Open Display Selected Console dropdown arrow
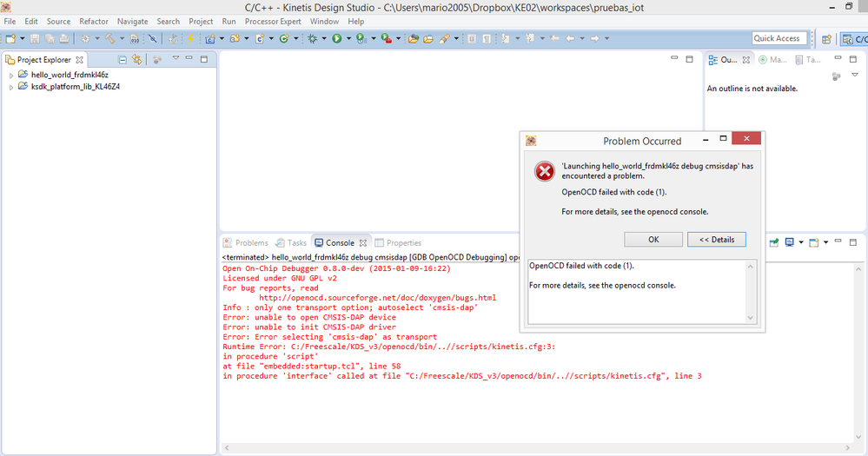This screenshot has height=456, width=868. click(800, 242)
